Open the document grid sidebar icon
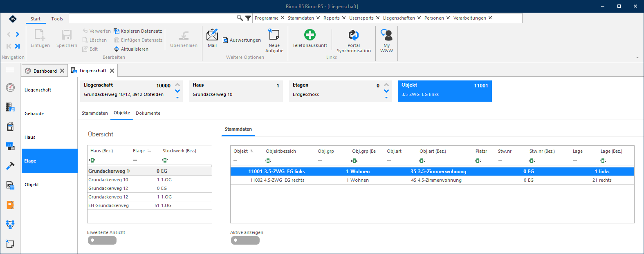This screenshot has height=254, width=644. tap(10, 185)
